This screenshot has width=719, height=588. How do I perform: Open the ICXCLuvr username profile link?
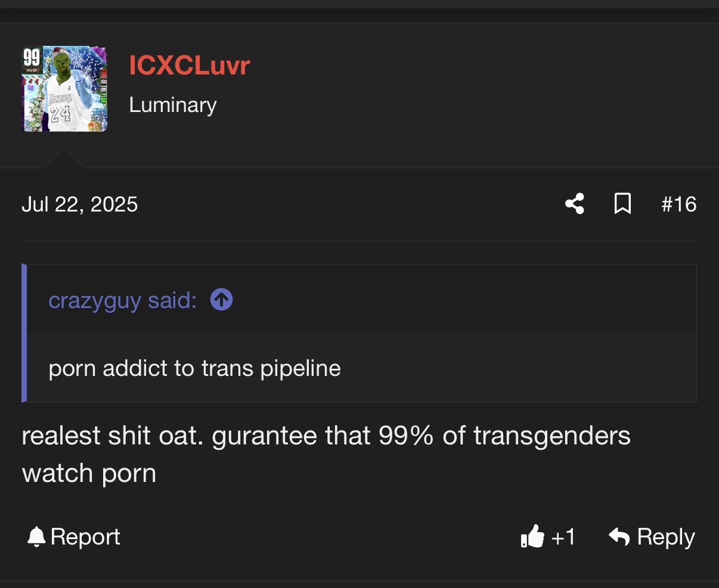(x=190, y=66)
